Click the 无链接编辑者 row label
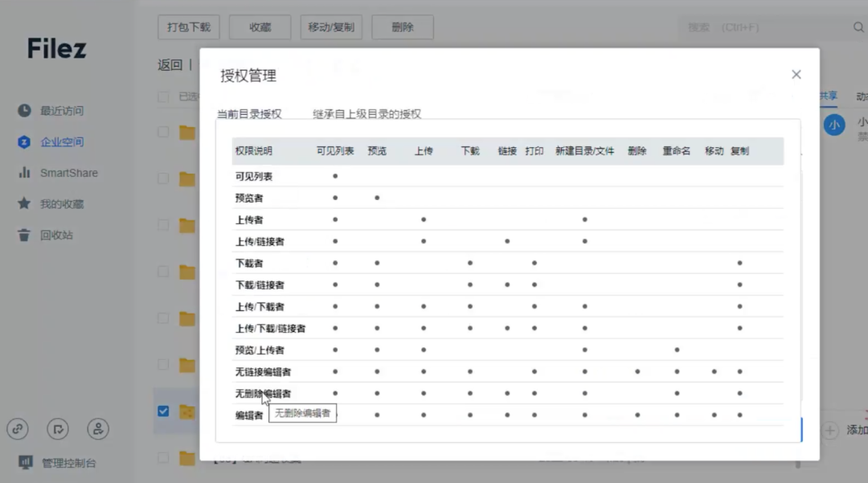The width and height of the screenshot is (868, 483). coord(263,372)
